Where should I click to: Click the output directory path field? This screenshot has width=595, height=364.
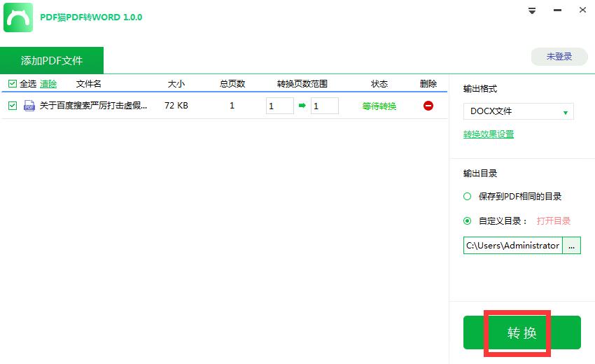(x=512, y=246)
